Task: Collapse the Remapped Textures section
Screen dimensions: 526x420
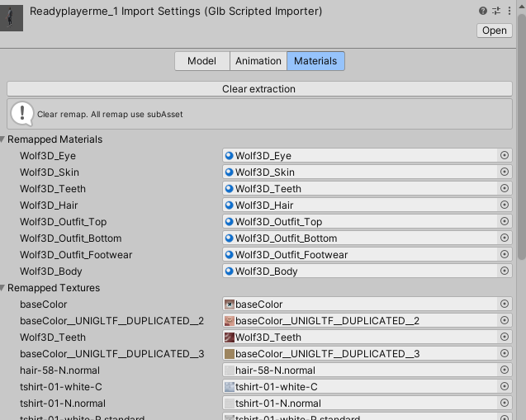Action: click(2, 288)
